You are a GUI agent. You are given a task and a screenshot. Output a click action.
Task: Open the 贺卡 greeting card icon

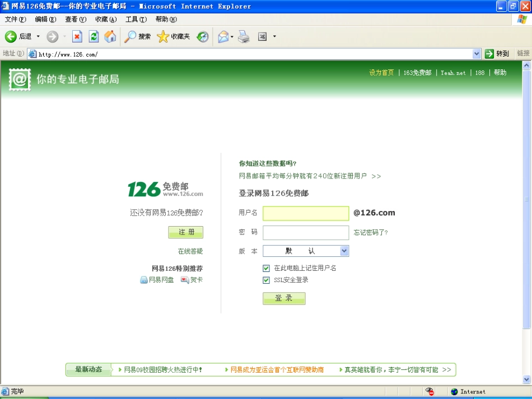[x=185, y=280]
